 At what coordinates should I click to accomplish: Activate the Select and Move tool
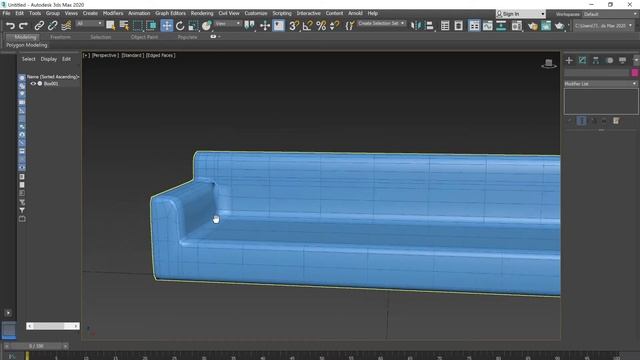point(167,26)
